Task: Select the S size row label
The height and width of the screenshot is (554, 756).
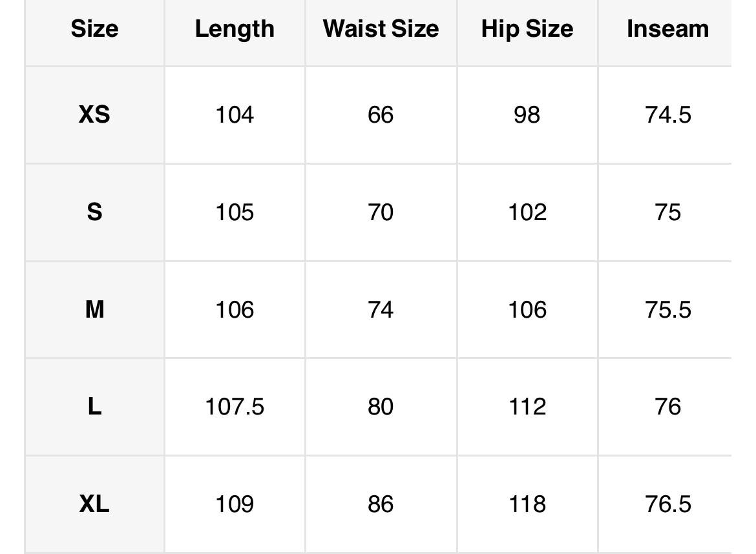Action: 94,212
